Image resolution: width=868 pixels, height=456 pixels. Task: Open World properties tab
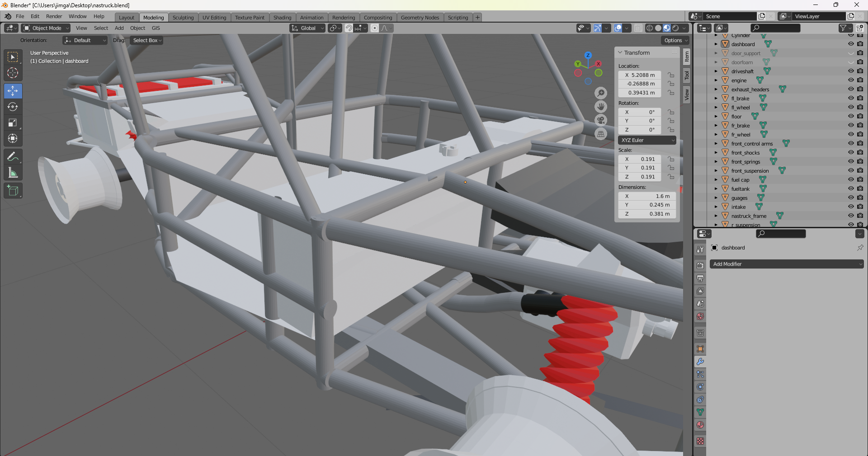(700, 316)
